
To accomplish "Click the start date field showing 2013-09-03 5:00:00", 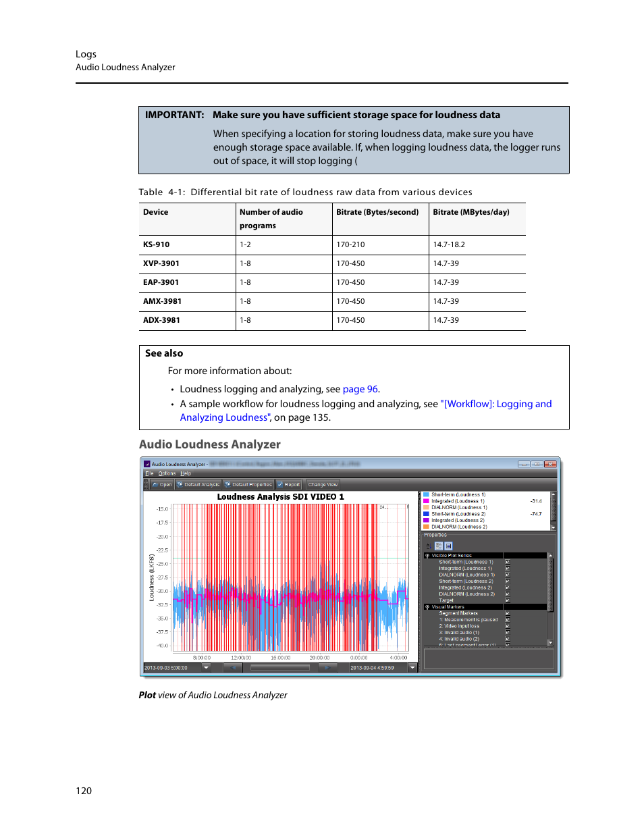I will [172, 667].
